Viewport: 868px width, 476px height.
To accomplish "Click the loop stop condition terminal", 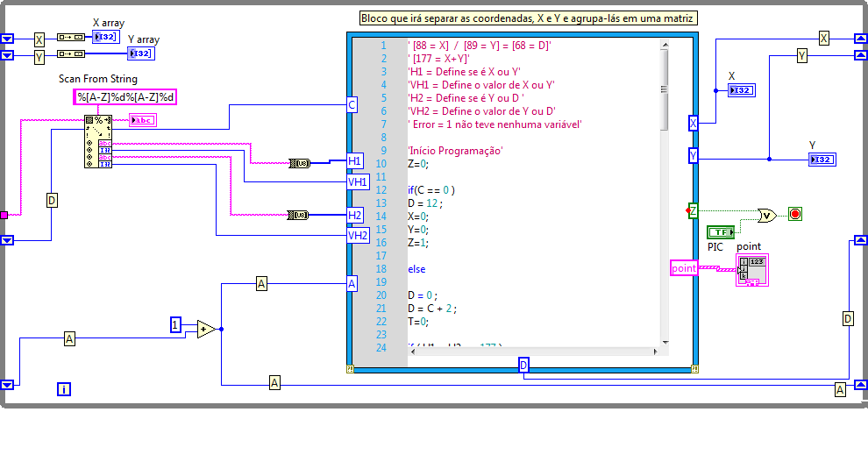I will pos(795,214).
